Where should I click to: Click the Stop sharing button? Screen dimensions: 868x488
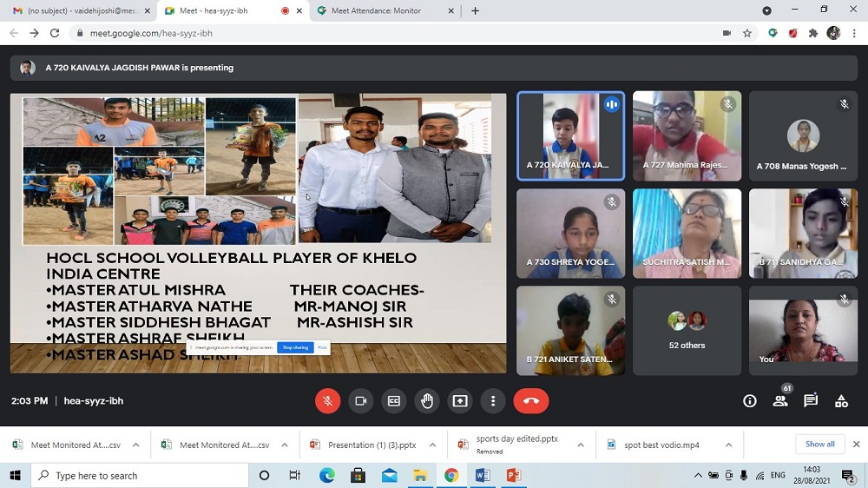[295, 347]
